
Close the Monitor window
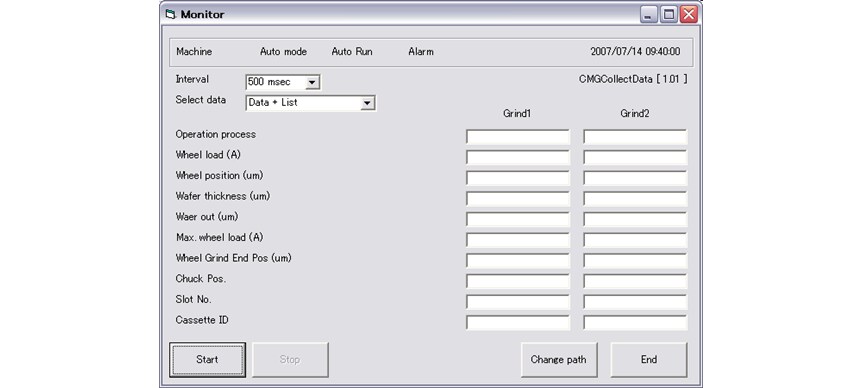coord(688,15)
